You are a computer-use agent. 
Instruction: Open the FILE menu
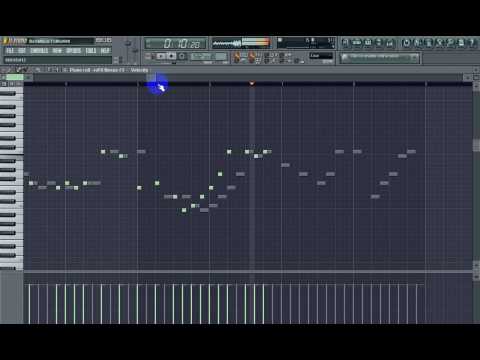[10, 51]
